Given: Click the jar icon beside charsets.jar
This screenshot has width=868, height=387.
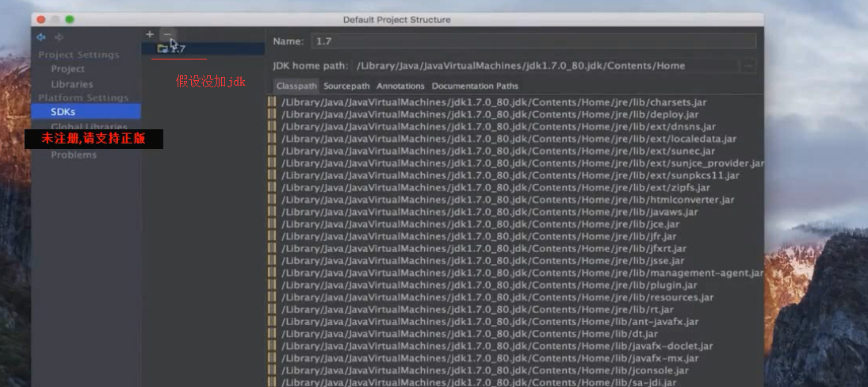Looking at the screenshot, I should pyautogui.click(x=272, y=102).
